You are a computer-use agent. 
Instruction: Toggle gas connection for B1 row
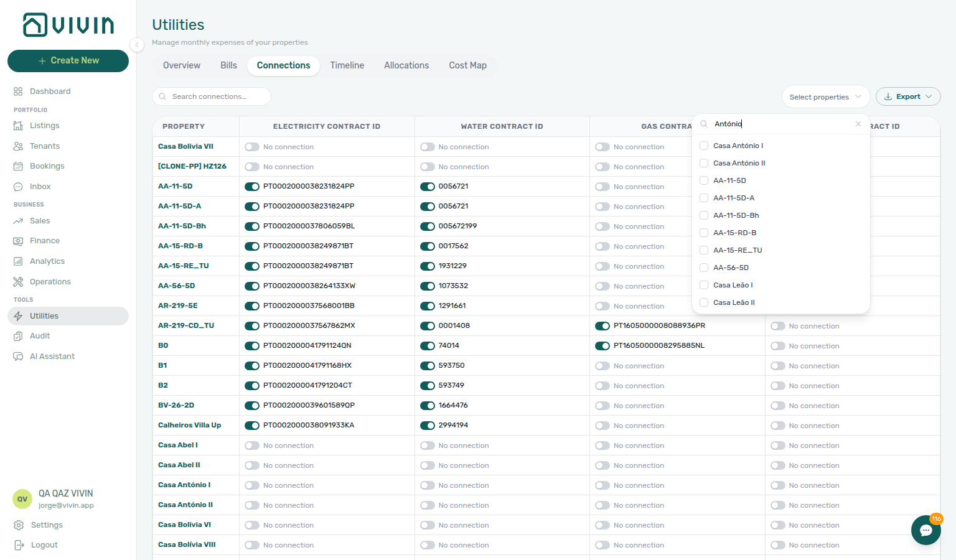pos(602,366)
